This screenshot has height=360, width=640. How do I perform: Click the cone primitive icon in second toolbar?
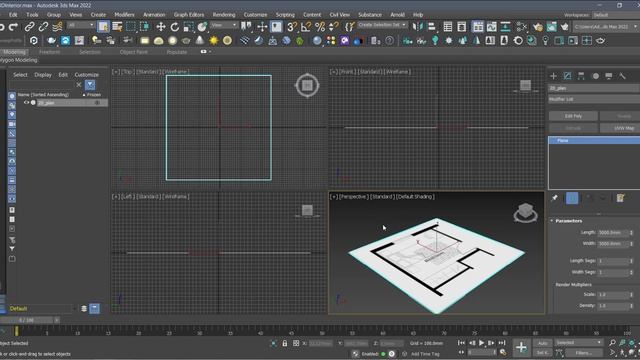tap(200, 40)
